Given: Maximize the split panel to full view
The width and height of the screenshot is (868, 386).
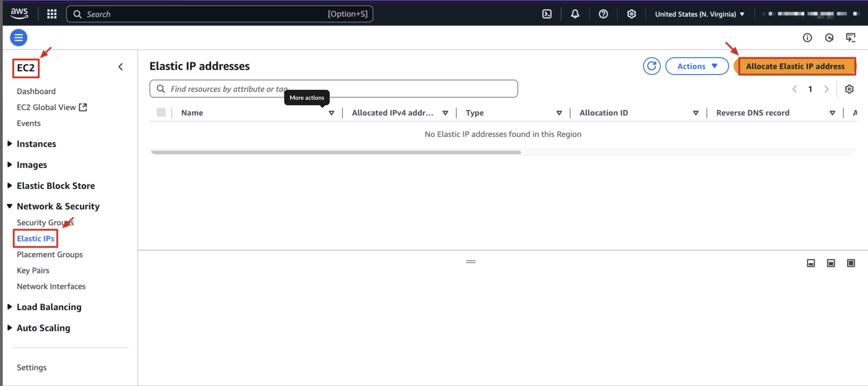Looking at the screenshot, I should coord(850,263).
